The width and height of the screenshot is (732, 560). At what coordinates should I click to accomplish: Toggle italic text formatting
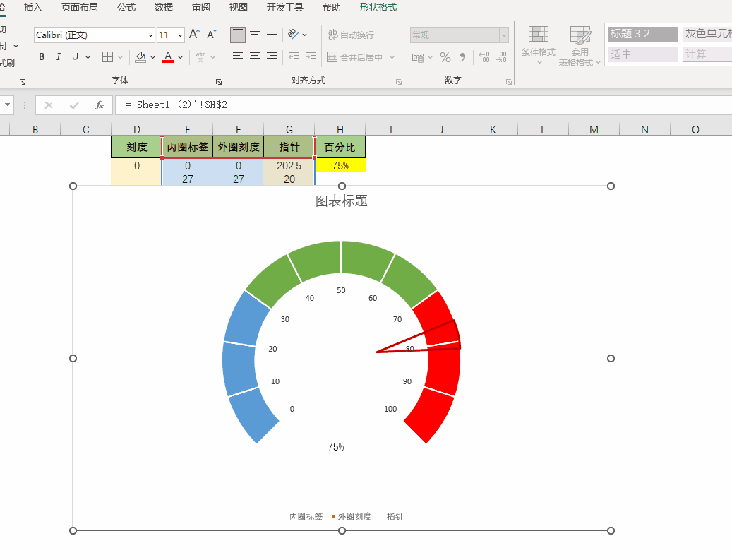(59, 57)
